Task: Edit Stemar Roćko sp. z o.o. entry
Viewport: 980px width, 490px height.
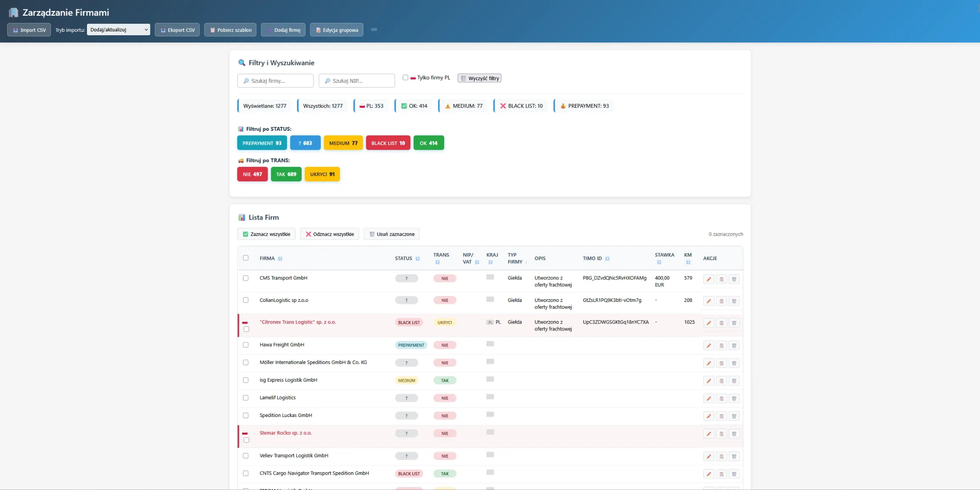Action: [708, 434]
